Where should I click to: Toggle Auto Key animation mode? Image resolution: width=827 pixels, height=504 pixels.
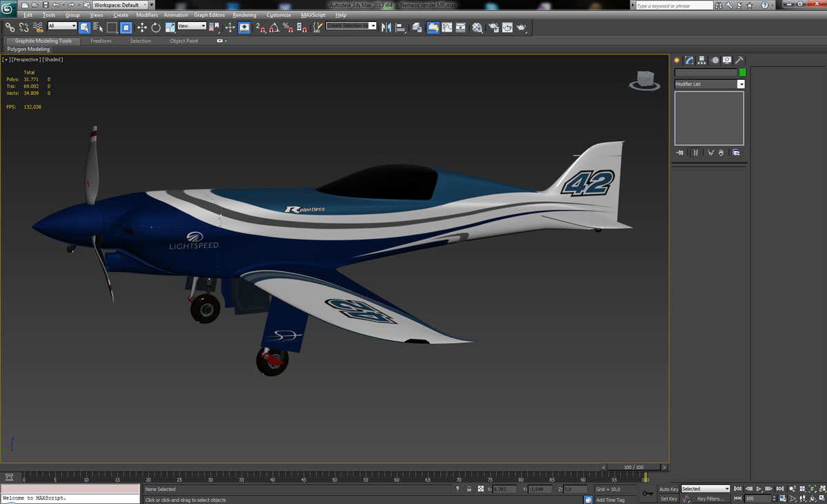pyautogui.click(x=668, y=489)
